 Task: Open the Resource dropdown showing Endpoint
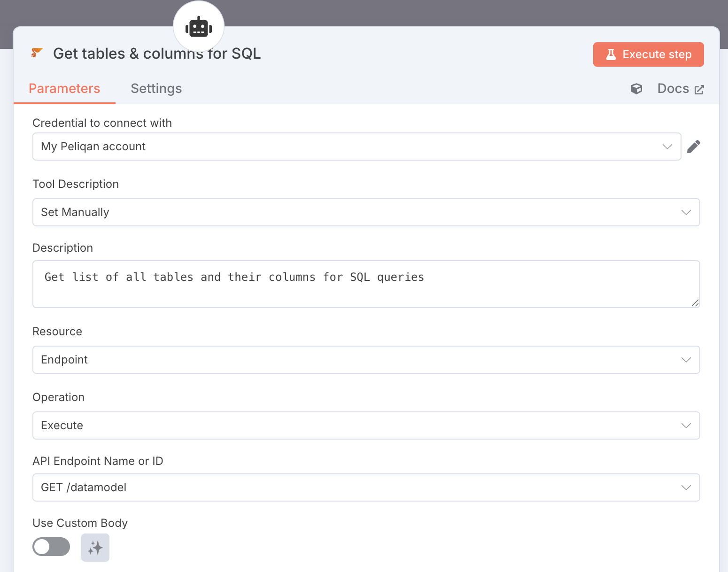click(366, 360)
